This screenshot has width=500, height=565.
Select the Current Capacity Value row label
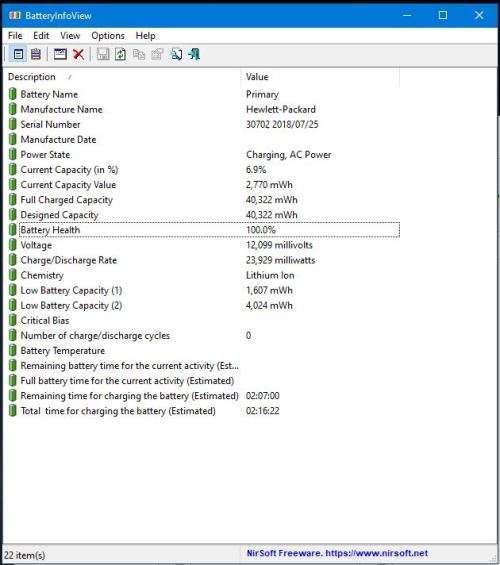tap(68, 185)
